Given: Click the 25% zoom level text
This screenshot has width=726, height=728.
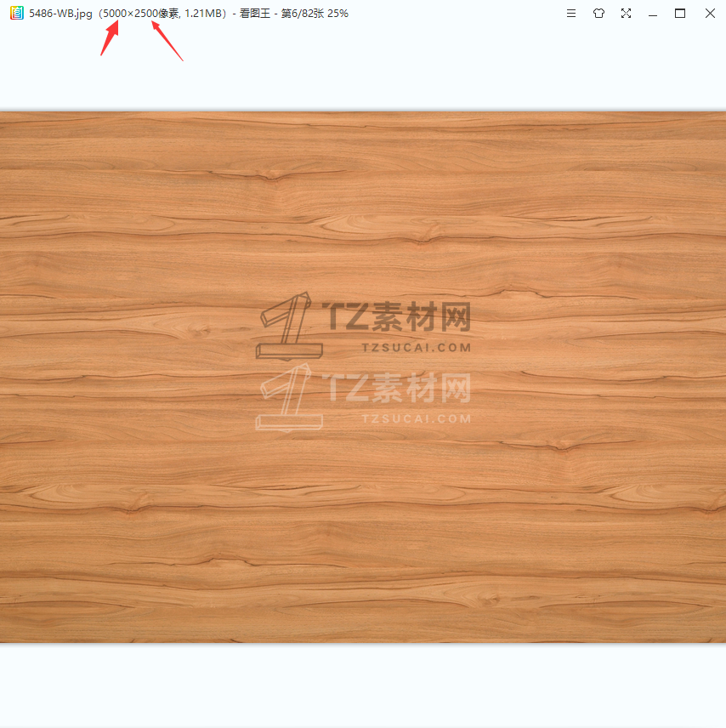Looking at the screenshot, I should (338, 14).
